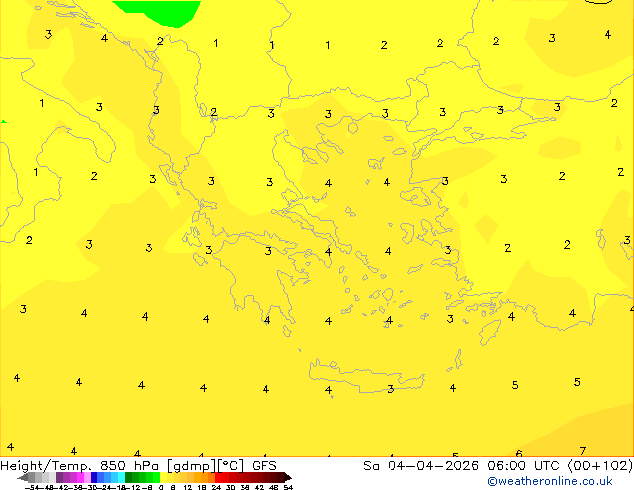
Task: Pick the dark blue swatch in the legend
Action: pyautogui.click(x=94, y=477)
